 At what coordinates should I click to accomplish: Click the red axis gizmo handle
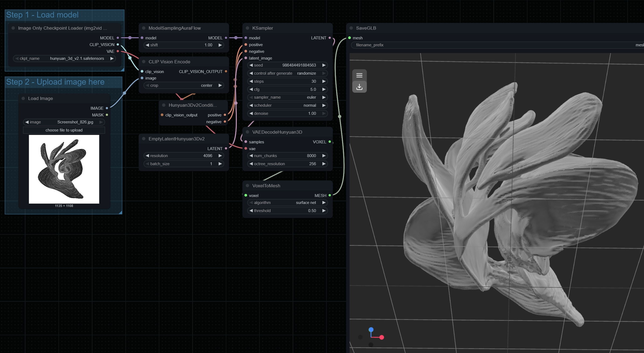pos(382,337)
